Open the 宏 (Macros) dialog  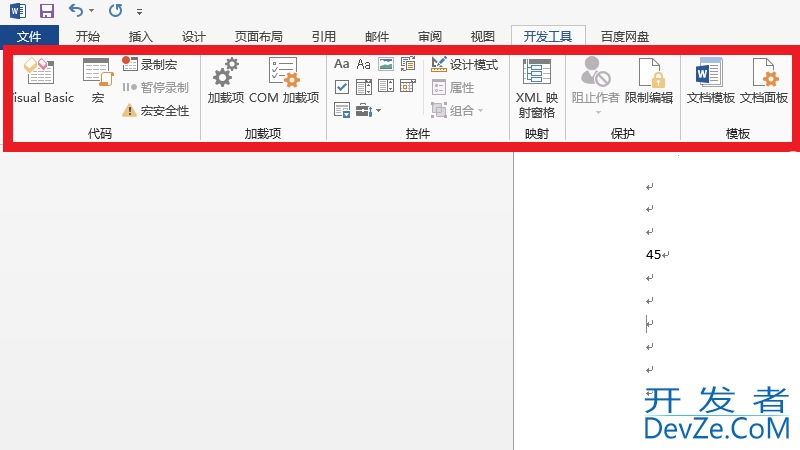coord(97,81)
